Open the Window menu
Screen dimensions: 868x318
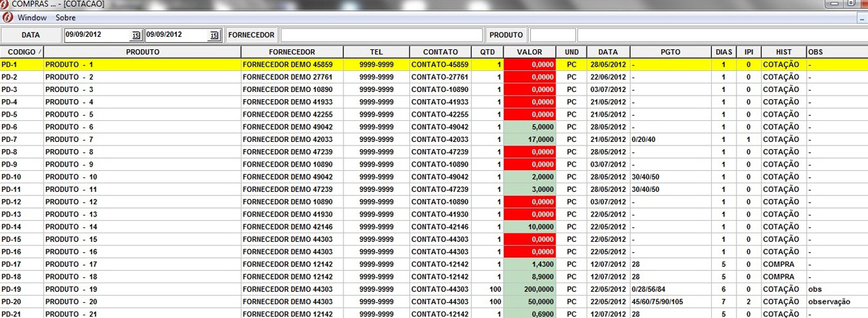[x=33, y=17]
